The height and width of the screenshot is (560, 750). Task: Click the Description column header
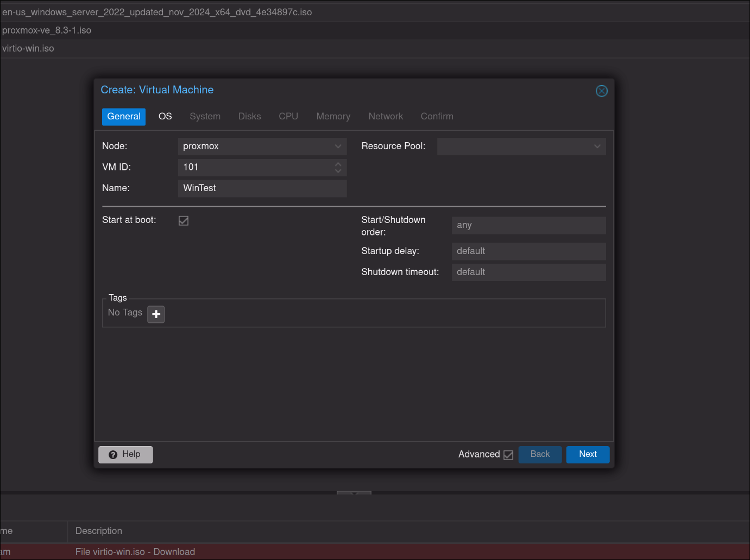pos(99,531)
